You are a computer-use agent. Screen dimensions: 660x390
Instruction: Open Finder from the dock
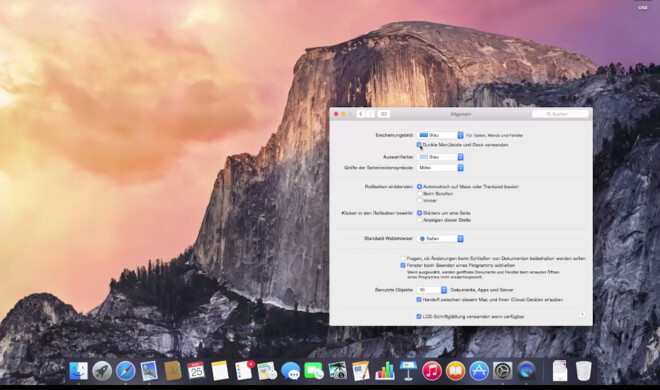click(78, 371)
